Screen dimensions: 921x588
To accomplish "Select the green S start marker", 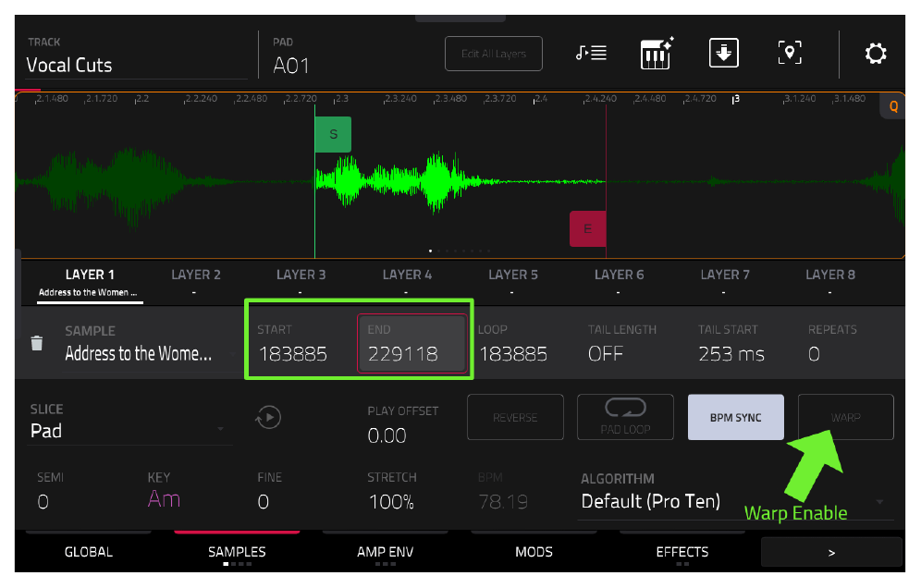I will (x=333, y=134).
